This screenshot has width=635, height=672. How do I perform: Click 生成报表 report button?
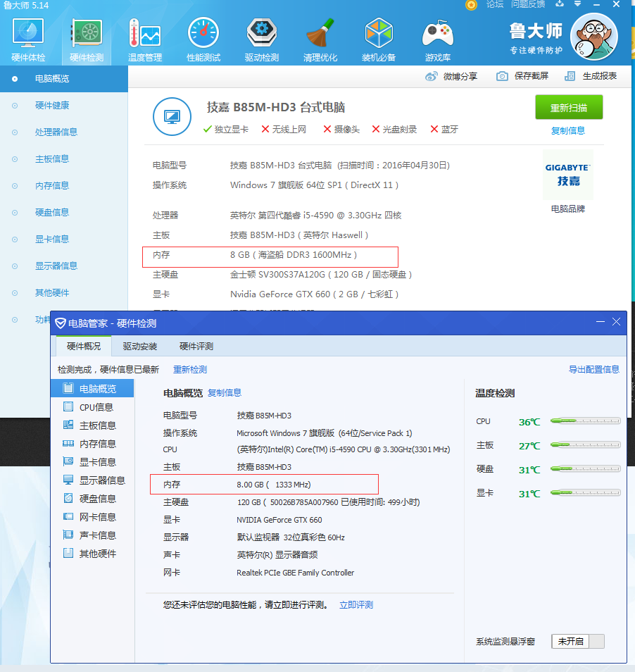point(591,76)
